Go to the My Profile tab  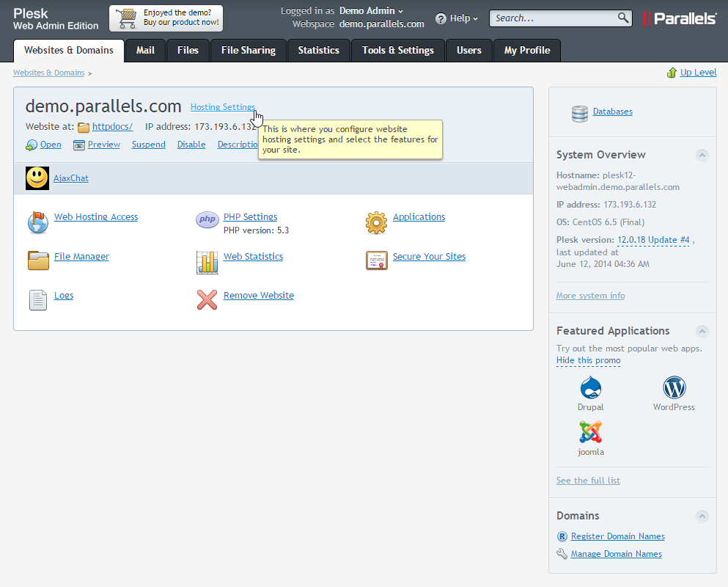pos(527,50)
